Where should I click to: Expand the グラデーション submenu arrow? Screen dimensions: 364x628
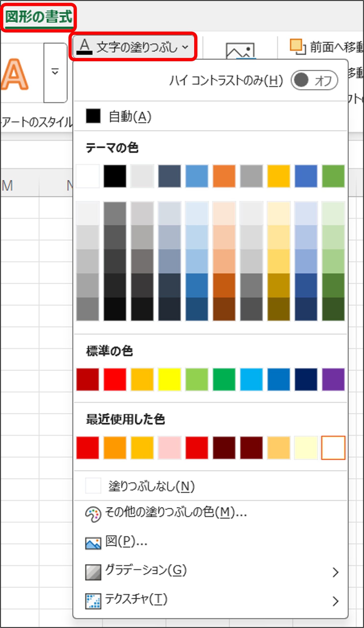(335, 572)
